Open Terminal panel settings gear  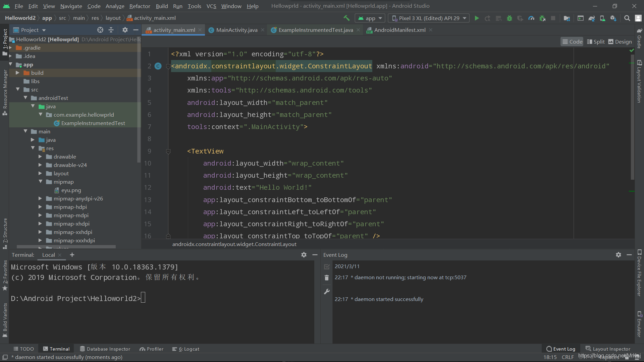coord(304,255)
